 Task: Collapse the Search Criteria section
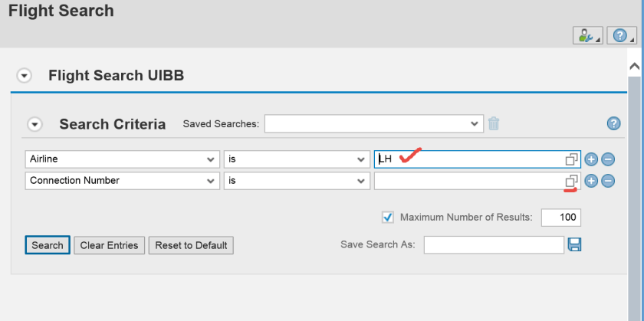pos(34,124)
